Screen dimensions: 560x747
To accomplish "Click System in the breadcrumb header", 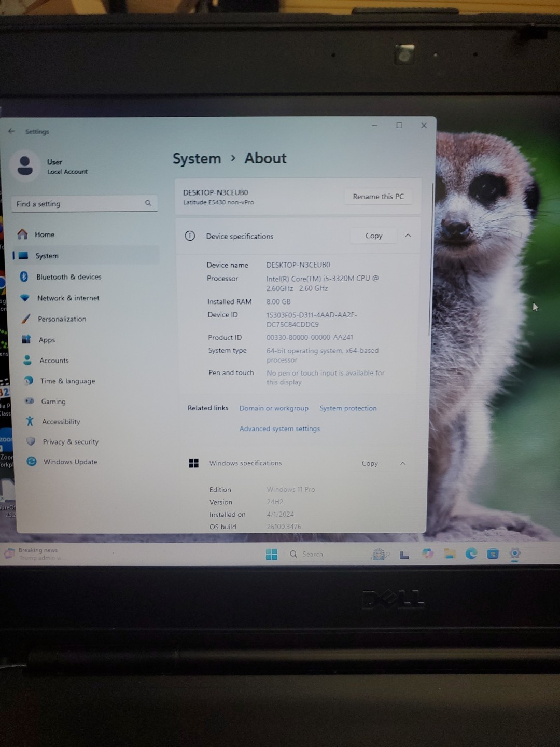I will click(x=197, y=159).
